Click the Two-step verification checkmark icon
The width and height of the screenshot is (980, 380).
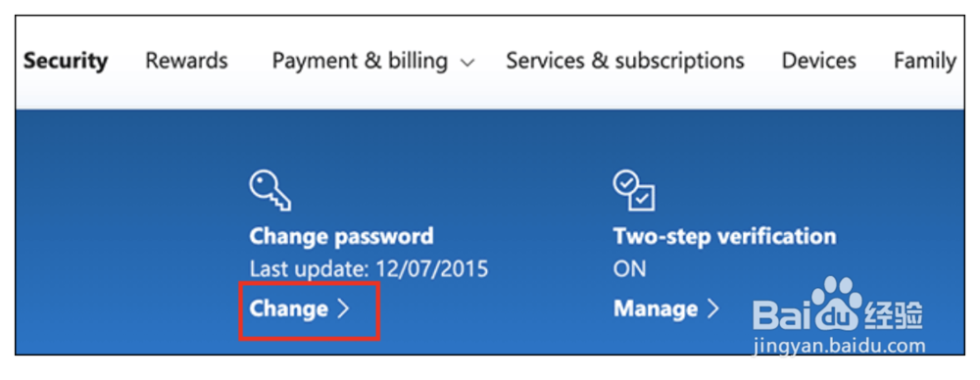pyautogui.click(x=634, y=191)
